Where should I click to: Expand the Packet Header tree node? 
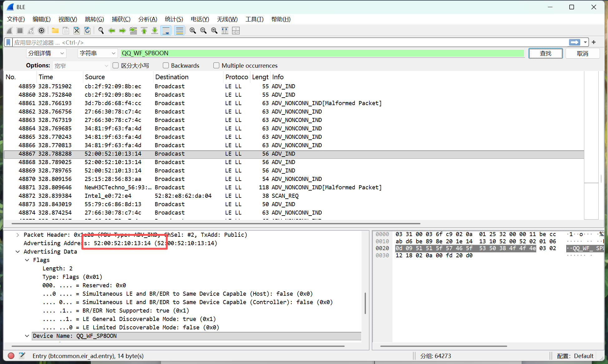coord(18,235)
